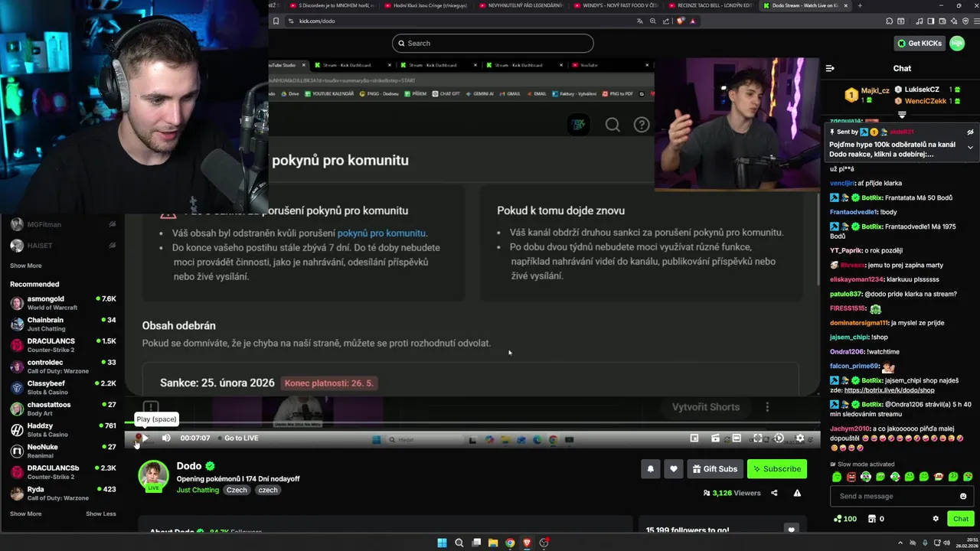The image size is (980, 551).
Task: Click the Kick search field
Action: (493, 43)
